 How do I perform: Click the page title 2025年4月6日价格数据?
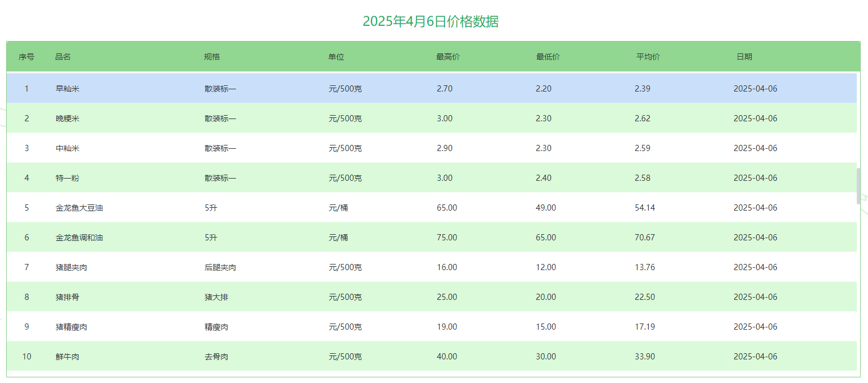point(431,22)
